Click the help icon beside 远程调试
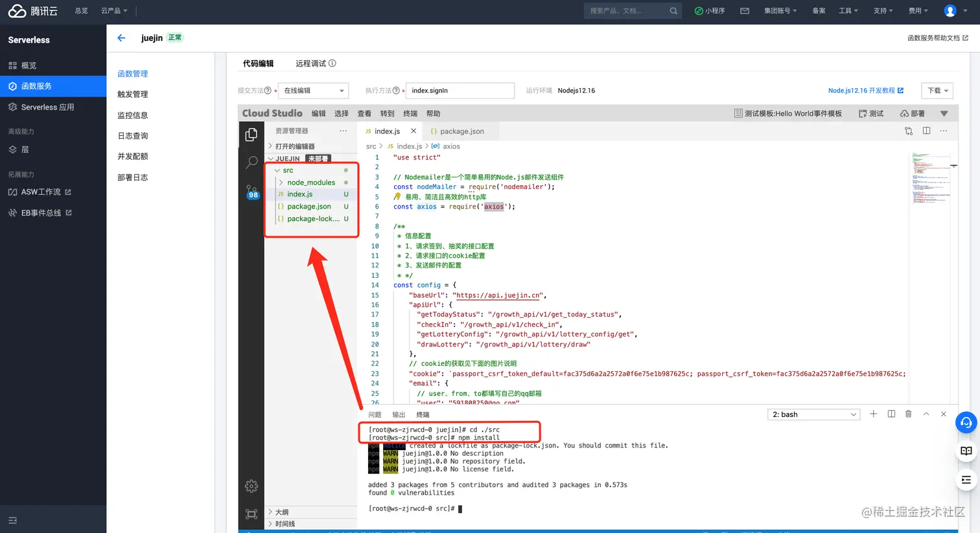 coord(332,63)
